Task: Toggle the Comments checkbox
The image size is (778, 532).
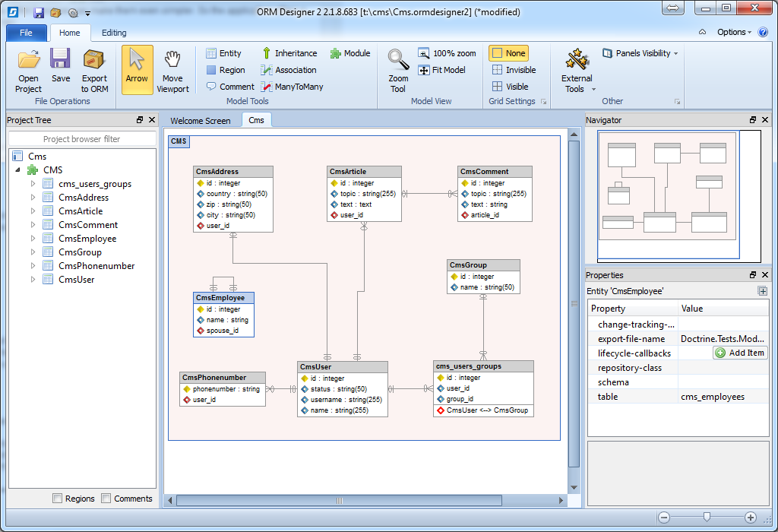Action: pyautogui.click(x=106, y=499)
